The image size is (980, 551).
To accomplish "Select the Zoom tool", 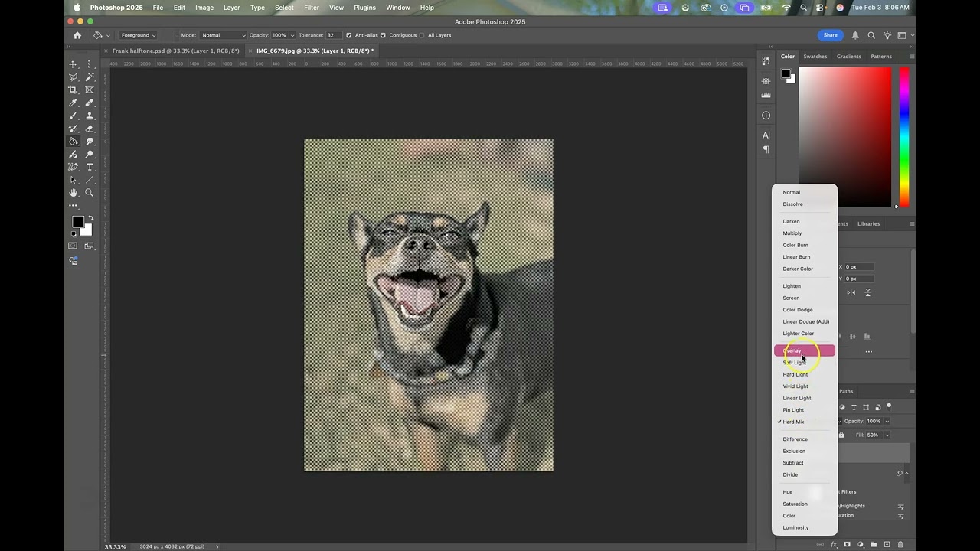I will point(90,193).
